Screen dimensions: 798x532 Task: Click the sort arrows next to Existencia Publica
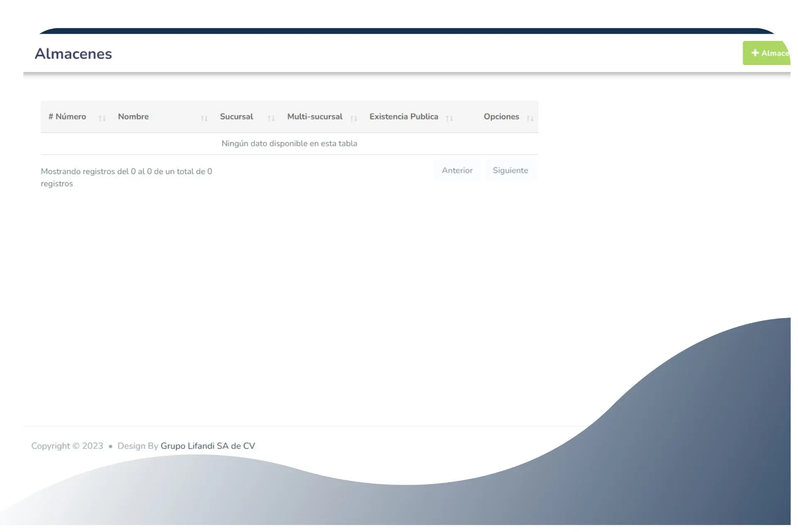(x=449, y=118)
